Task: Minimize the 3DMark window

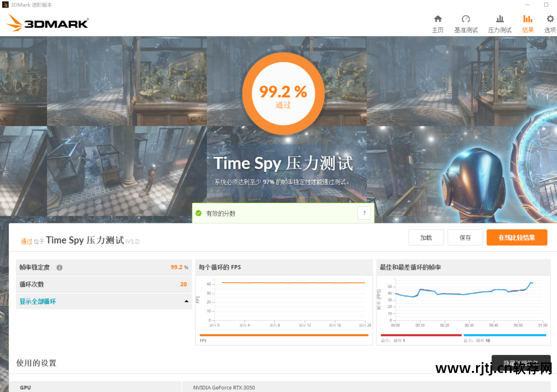Action: [528, 5]
